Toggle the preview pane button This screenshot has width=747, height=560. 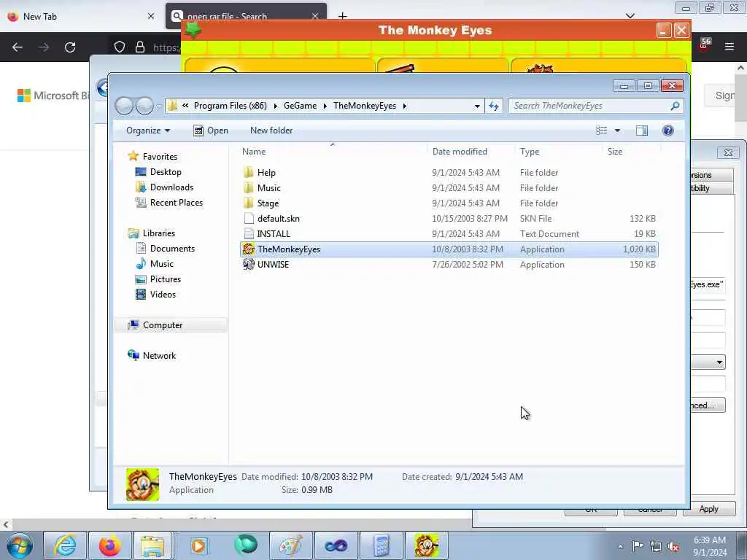point(642,131)
